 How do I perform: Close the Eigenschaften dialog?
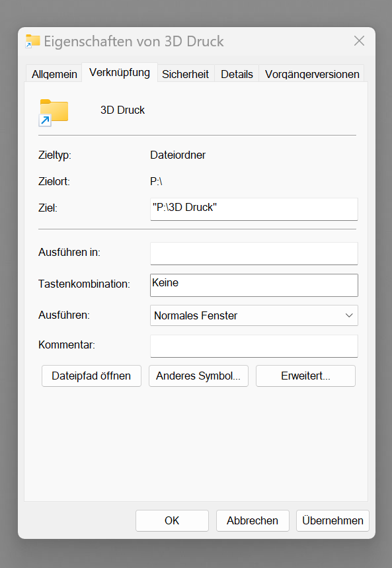[x=359, y=40]
